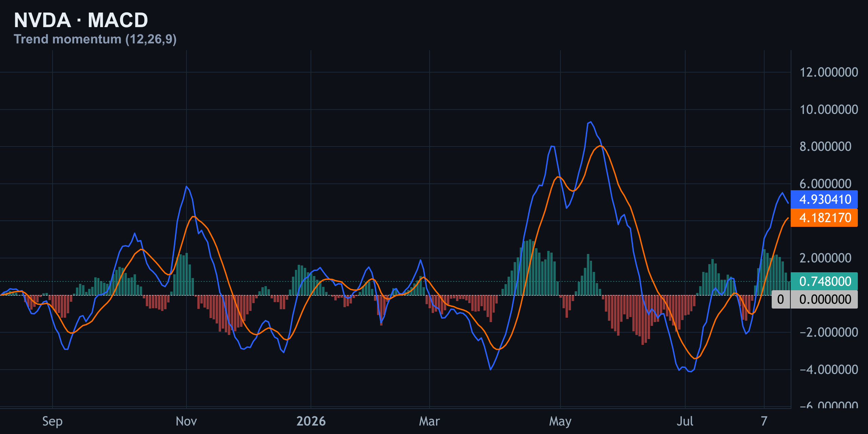Click the 2026 label on time axis
The image size is (868, 434).
click(311, 421)
